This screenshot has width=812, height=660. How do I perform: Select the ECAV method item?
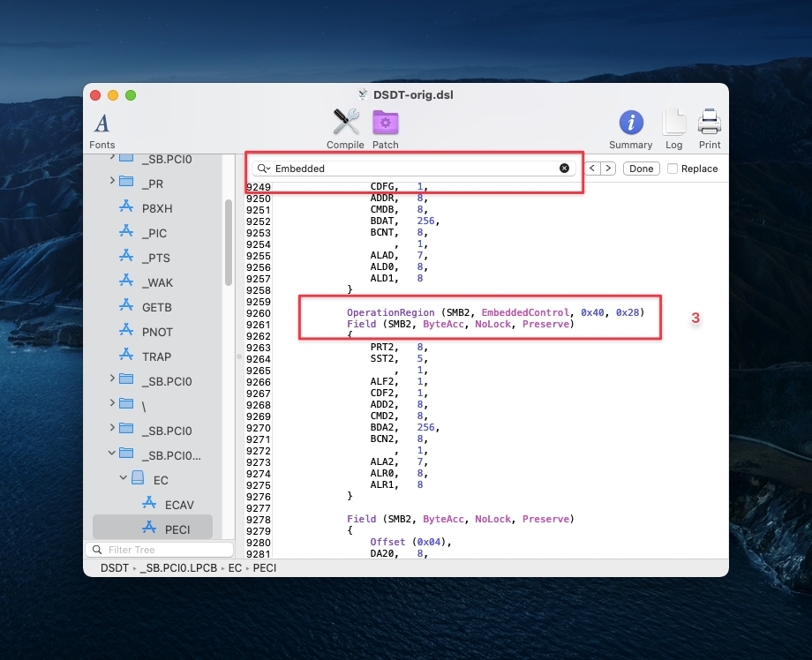point(179,505)
